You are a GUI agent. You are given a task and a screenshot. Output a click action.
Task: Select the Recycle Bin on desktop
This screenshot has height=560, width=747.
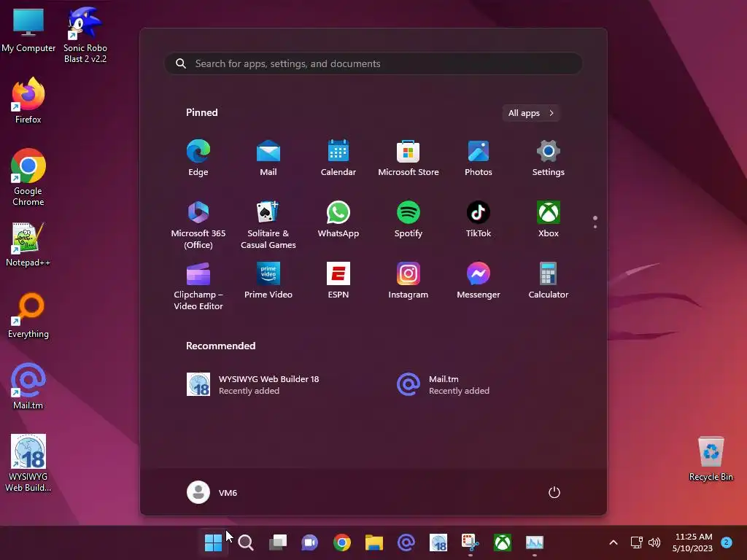[711, 459]
